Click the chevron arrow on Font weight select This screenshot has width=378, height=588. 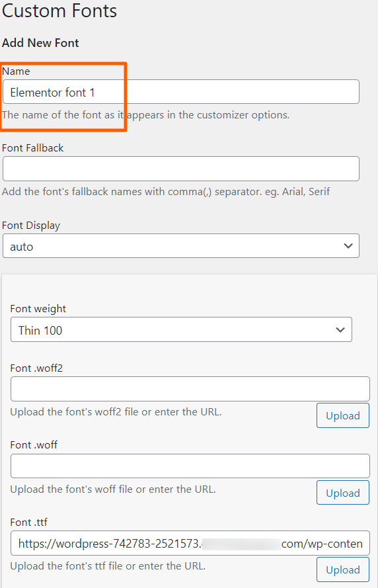(x=340, y=330)
